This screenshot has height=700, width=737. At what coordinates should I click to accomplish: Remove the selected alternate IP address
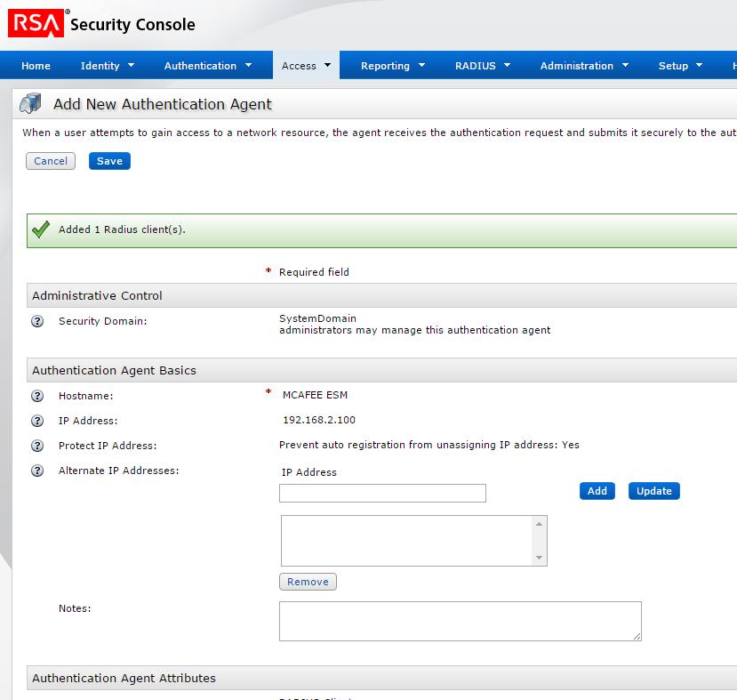pyautogui.click(x=308, y=581)
